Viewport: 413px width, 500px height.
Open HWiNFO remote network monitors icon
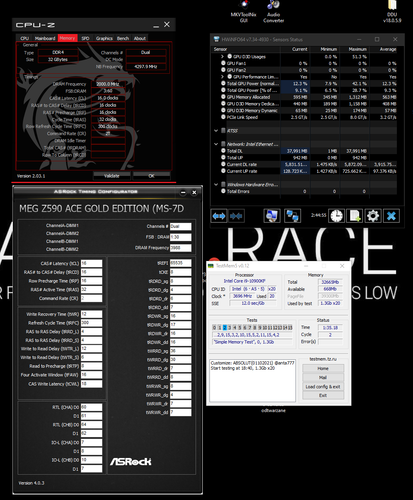[292, 216]
